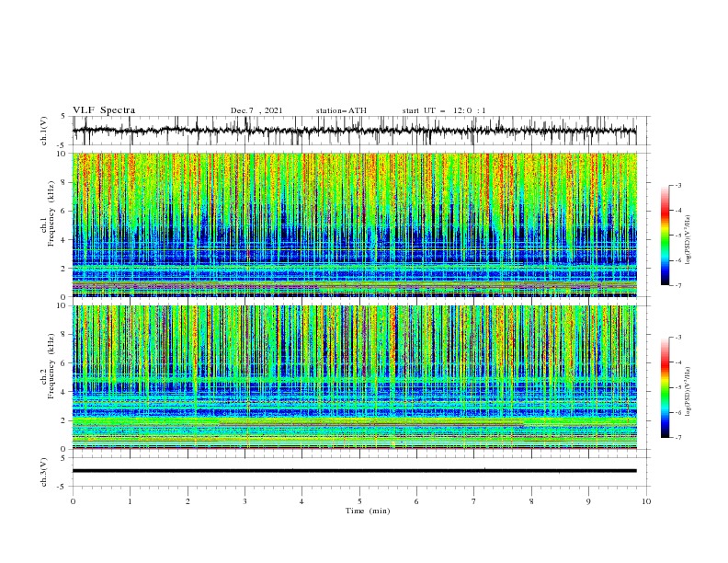This screenshot has height=563, width=728.
Task: Click the '-3' tick on upper colorbar
Action: 677,185
